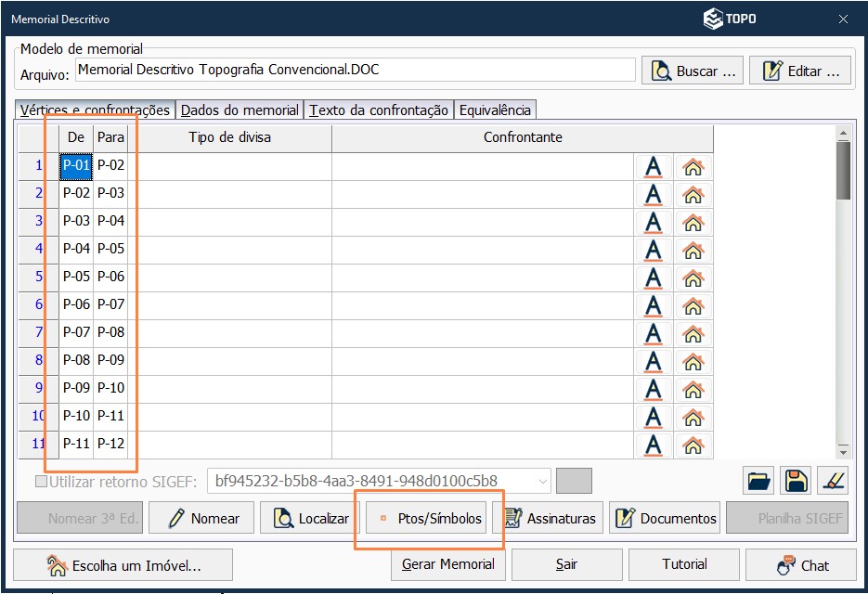
Task: Click the 'A' icon on row P-10
Action: coord(653,416)
